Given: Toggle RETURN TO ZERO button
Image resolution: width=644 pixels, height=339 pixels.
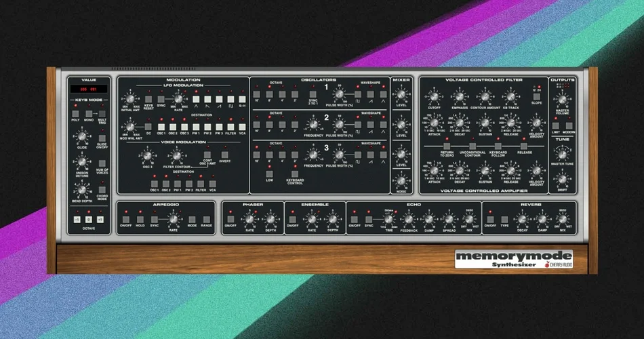Looking at the screenshot, I should click(x=447, y=146).
